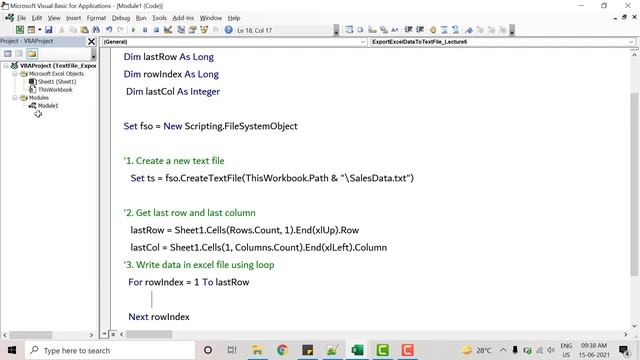640x360 pixels.
Task: Click the Undo arrow icon
Action: 109,30
